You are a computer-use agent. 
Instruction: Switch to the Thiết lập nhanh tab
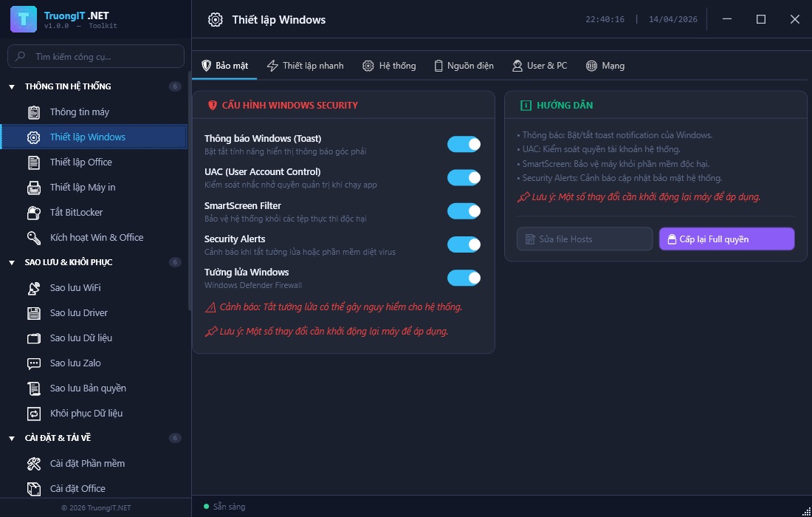pyautogui.click(x=305, y=66)
